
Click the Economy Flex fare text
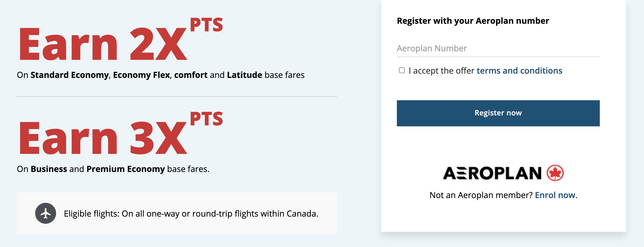coord(141,75)
